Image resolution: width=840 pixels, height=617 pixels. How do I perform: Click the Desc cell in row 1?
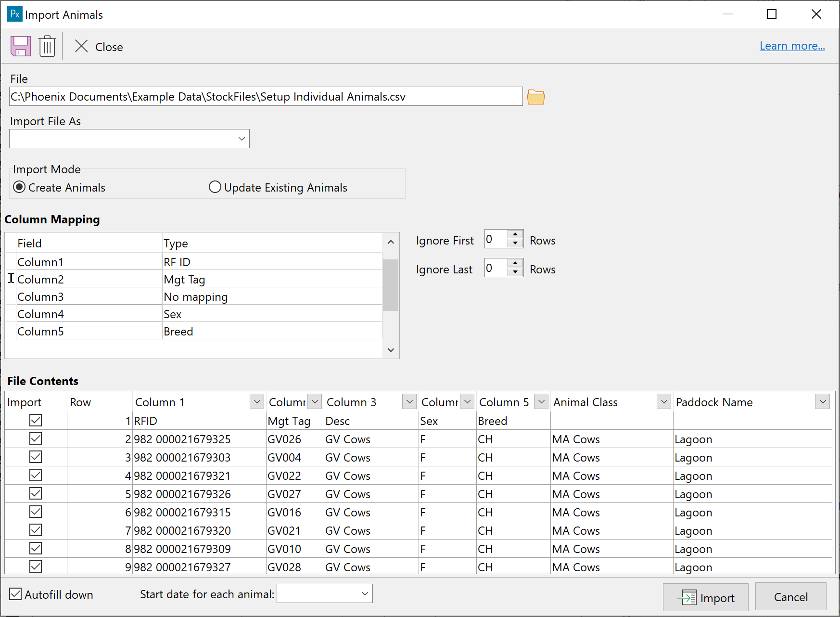(371, 421)
